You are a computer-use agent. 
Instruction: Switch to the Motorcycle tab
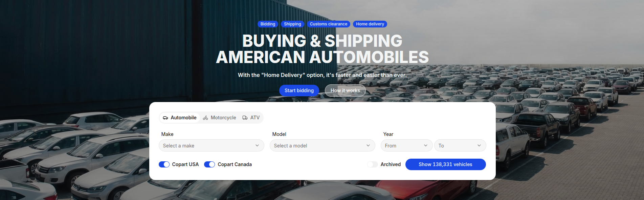coord(220,118)
